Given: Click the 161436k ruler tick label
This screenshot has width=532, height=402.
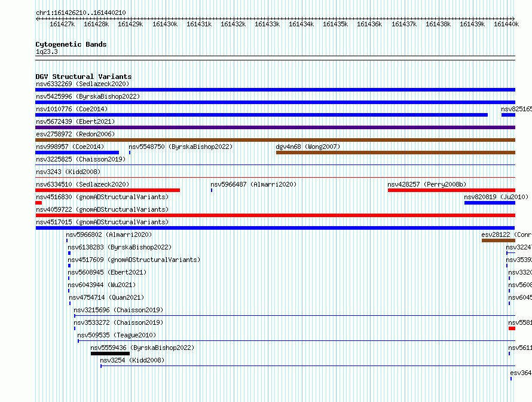Looking at the screenshot, I should (x=369, y=24).
